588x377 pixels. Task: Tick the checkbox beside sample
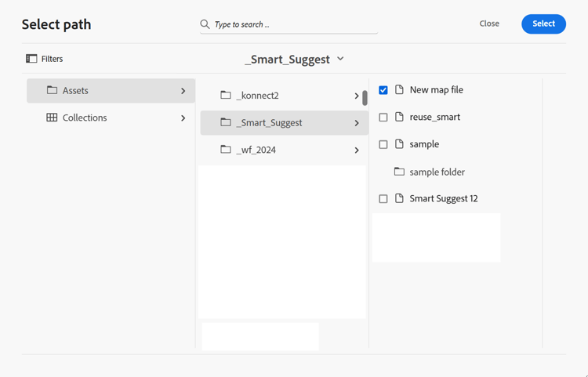click(x=383, y=144)
